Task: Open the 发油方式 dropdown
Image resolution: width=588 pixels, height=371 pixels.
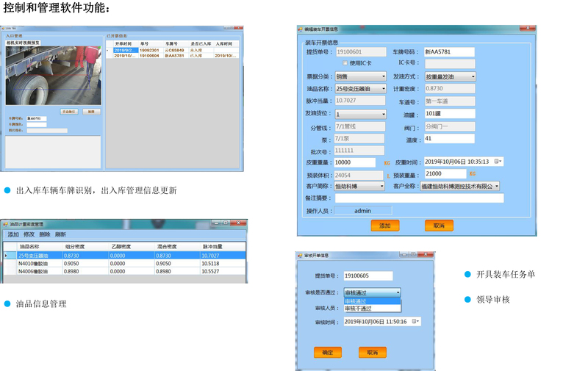Action: 472,76
